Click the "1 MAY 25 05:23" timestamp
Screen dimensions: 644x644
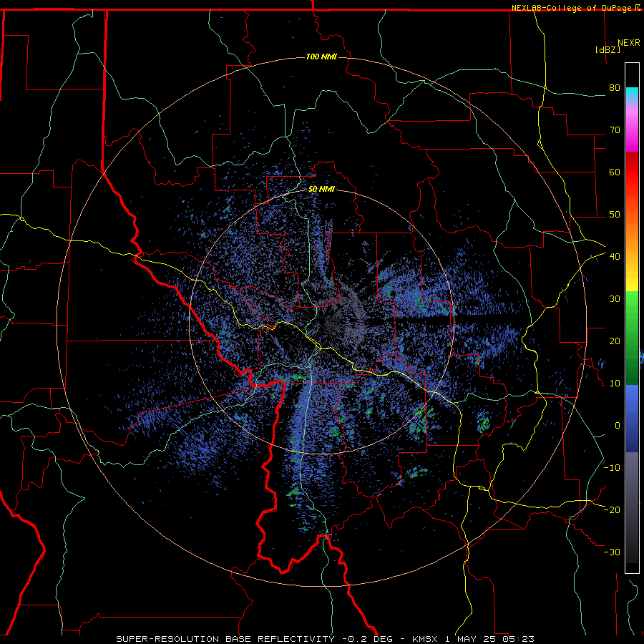489,639
